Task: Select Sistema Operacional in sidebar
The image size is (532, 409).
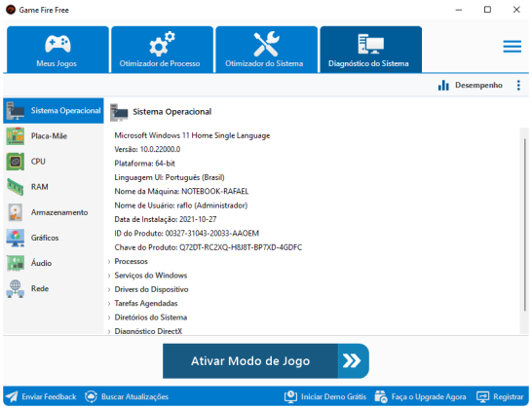Action: tap(54, 111)
